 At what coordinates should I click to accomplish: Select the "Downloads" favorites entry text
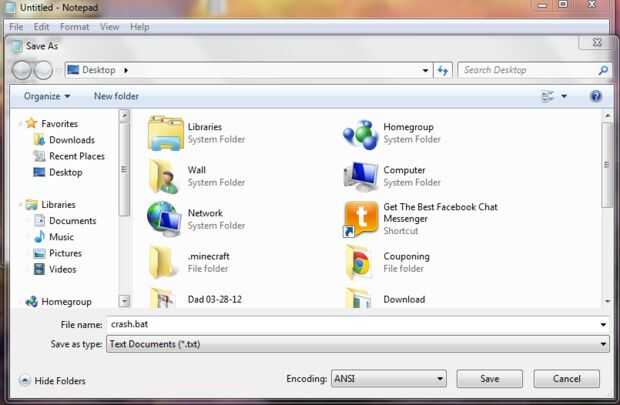(72, 140)
